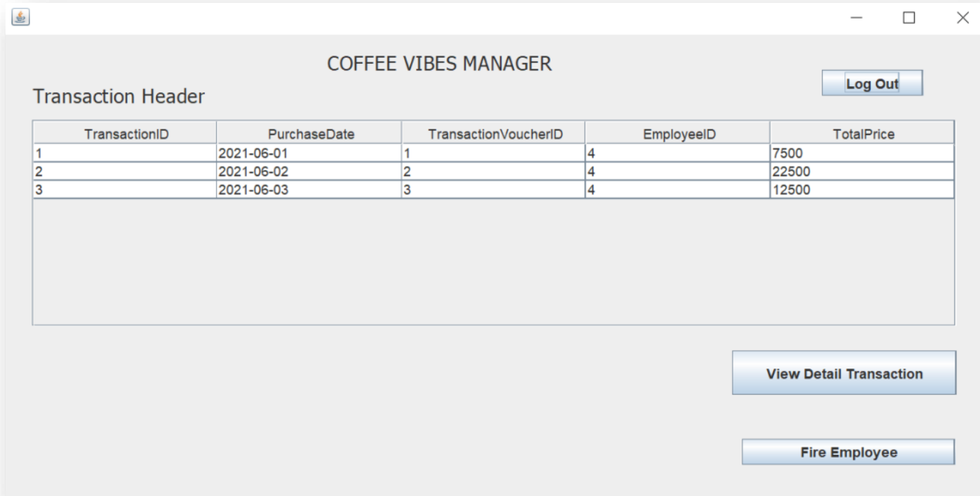Select the row dated 2021-06-02
The height and width of the screenshot is (496, 980).
pos(309,172)
